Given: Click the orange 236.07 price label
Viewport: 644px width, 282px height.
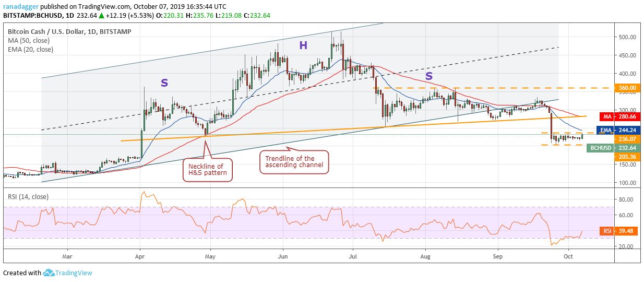Looking at the screenshot, I should [x=625, y=139].
